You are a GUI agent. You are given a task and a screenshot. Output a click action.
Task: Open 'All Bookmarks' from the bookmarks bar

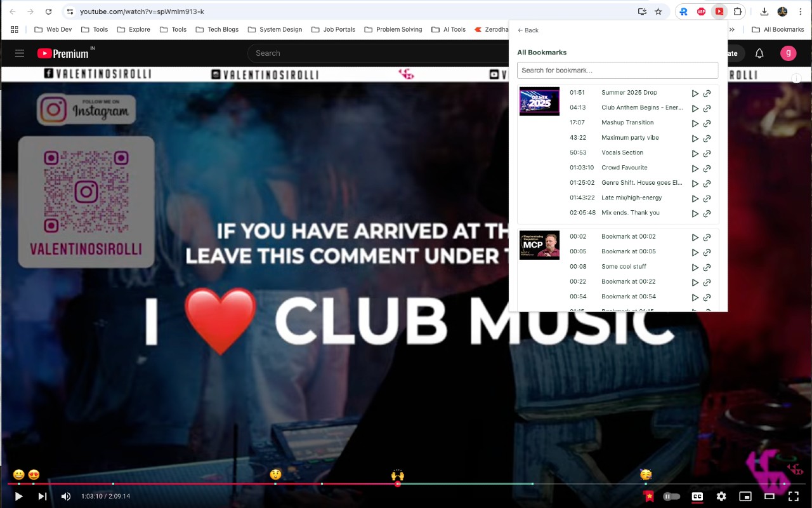pos(778,29)
